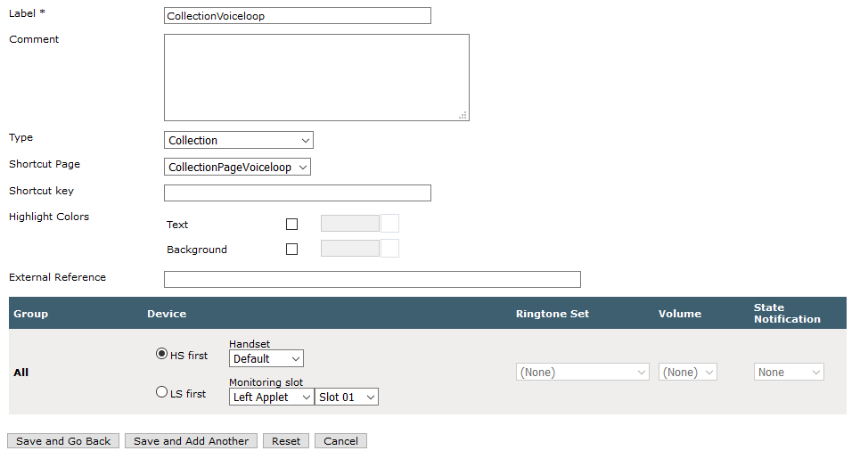868x459 pixels.
Task: Enable the Text highlight color checkbox
Action: [291, 225]
